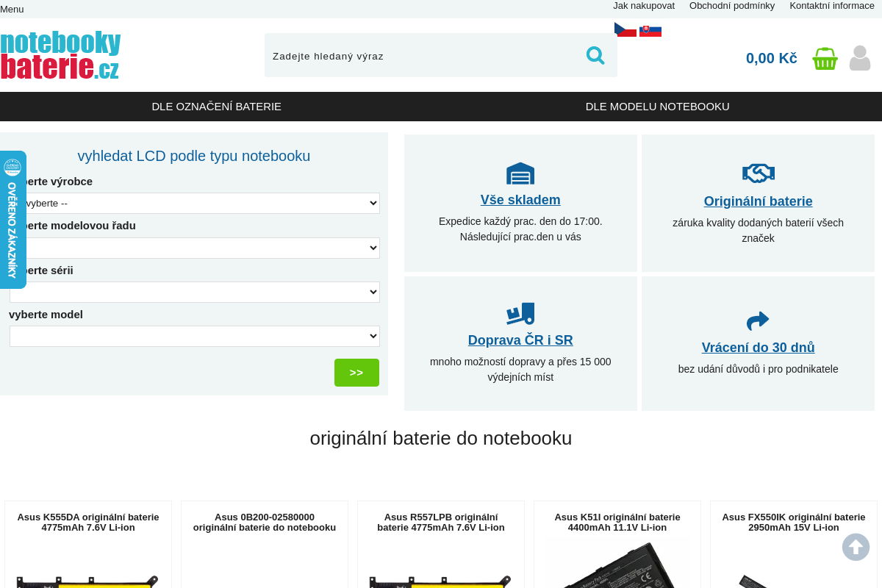Viewport: 882px width, 588px height.
Task: Click the handshake icon above Originální baterie
Action: click(759, 173)
